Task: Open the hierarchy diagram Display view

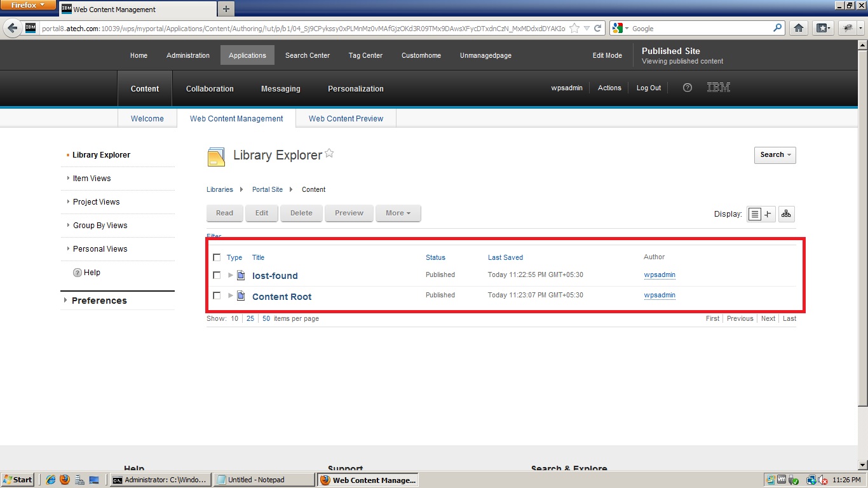Action: (786, 214)
